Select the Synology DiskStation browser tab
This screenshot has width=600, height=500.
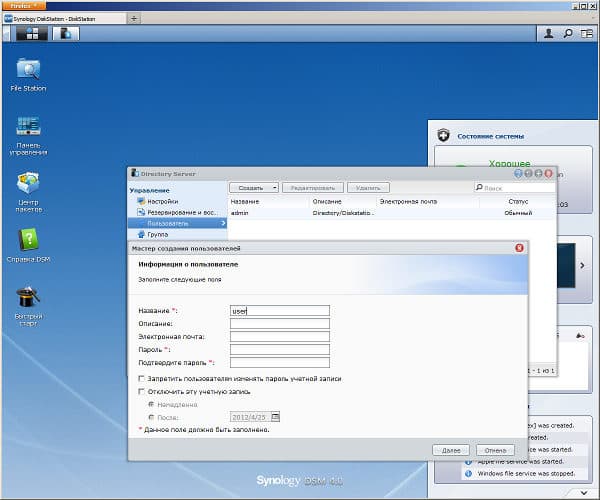(x=64, y=18)
